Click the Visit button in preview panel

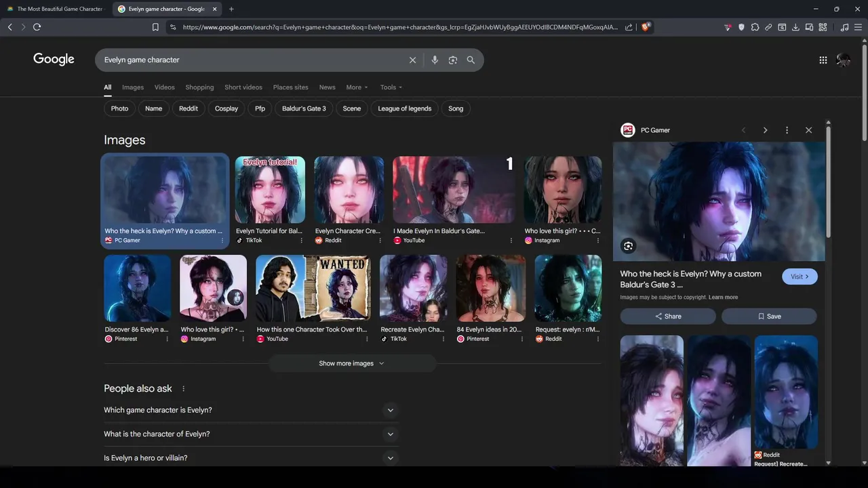pos(800,277)
